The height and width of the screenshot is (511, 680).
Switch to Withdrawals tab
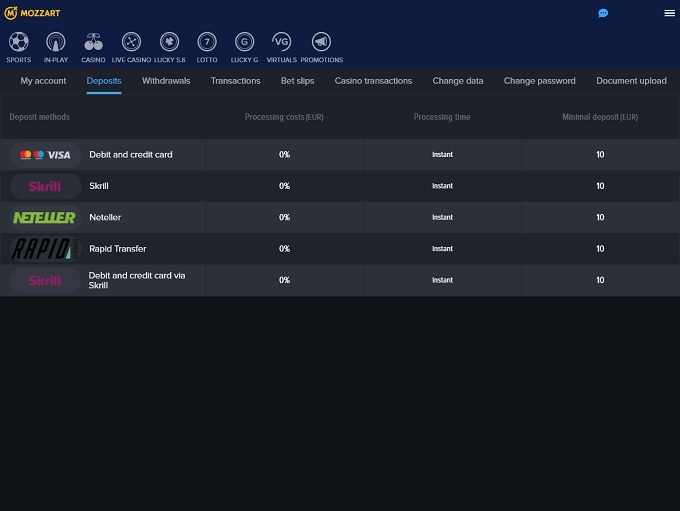(x=166, y=81)
